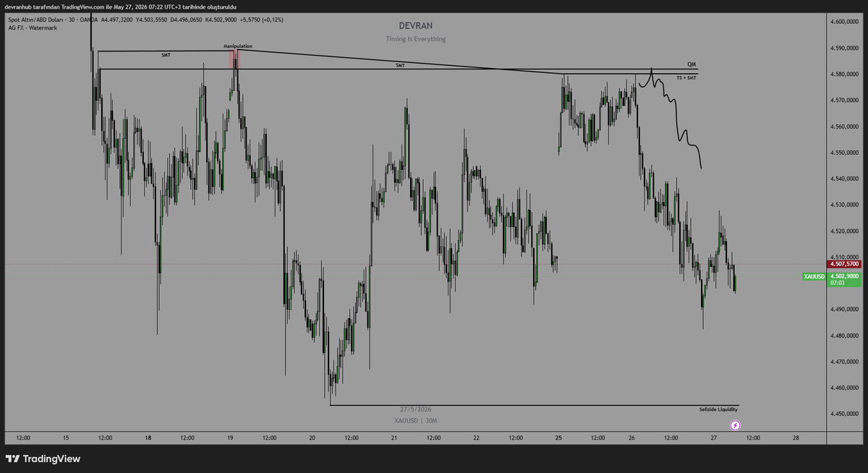Viewport: 868px width, 473px height.
Task: Click the TradingView logo at bottom left
Action: point(43,459)
